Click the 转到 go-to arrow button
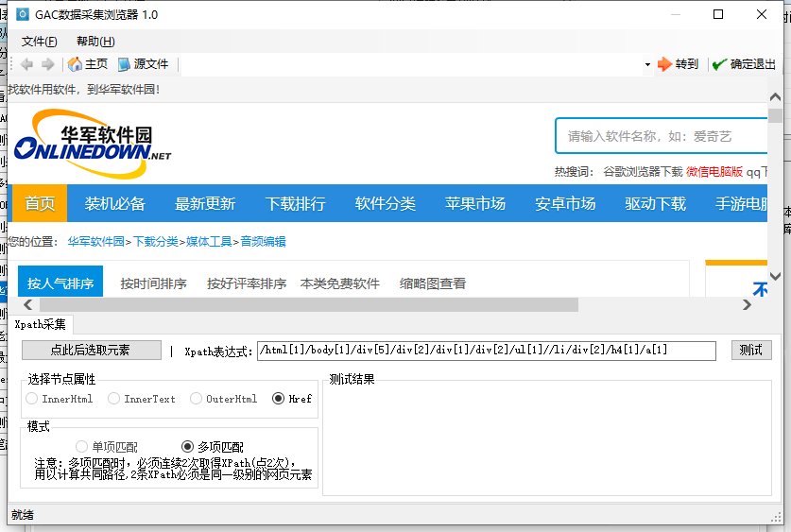The height and width of the screenshot is (532, 791). [678, 64]
